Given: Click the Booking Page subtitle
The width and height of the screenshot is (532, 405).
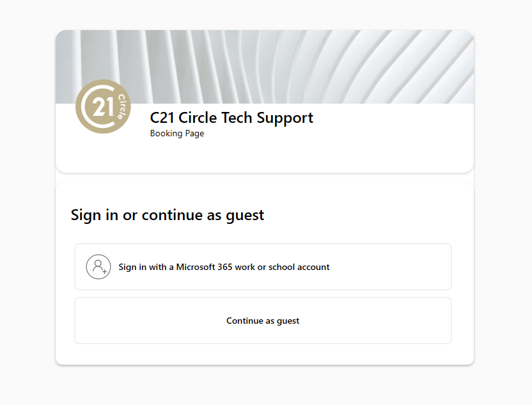Looking at the screenshot, I should point(177,134).
